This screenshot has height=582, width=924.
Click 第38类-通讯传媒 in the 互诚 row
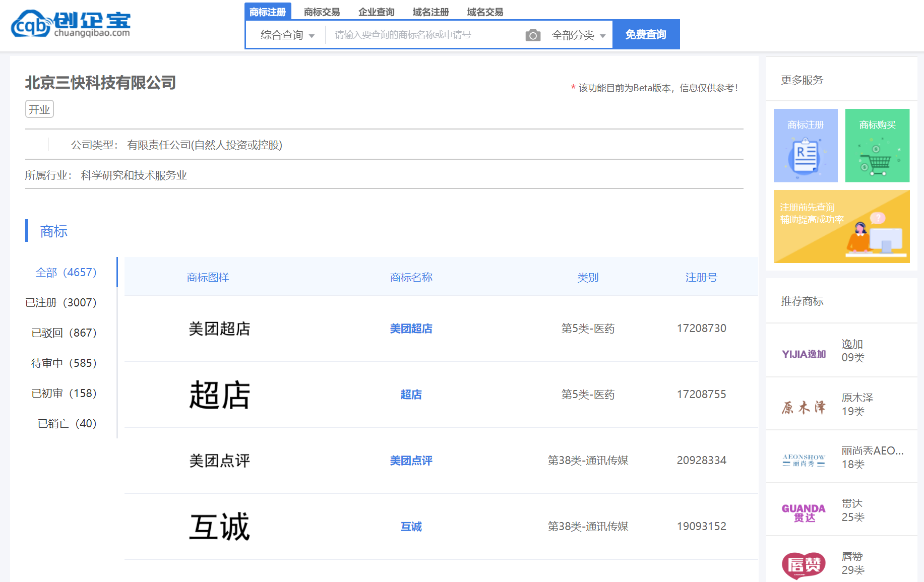[x=588, y=527]
